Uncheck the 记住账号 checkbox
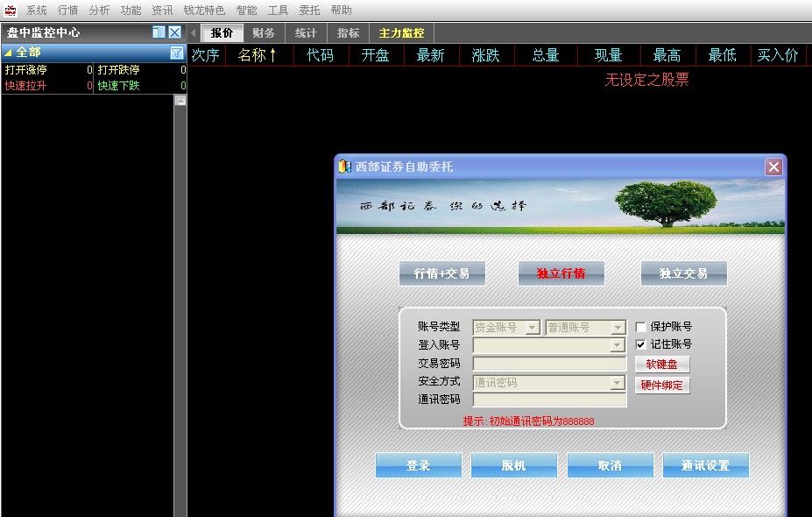 pyautogui.click(x=640, y=344)
